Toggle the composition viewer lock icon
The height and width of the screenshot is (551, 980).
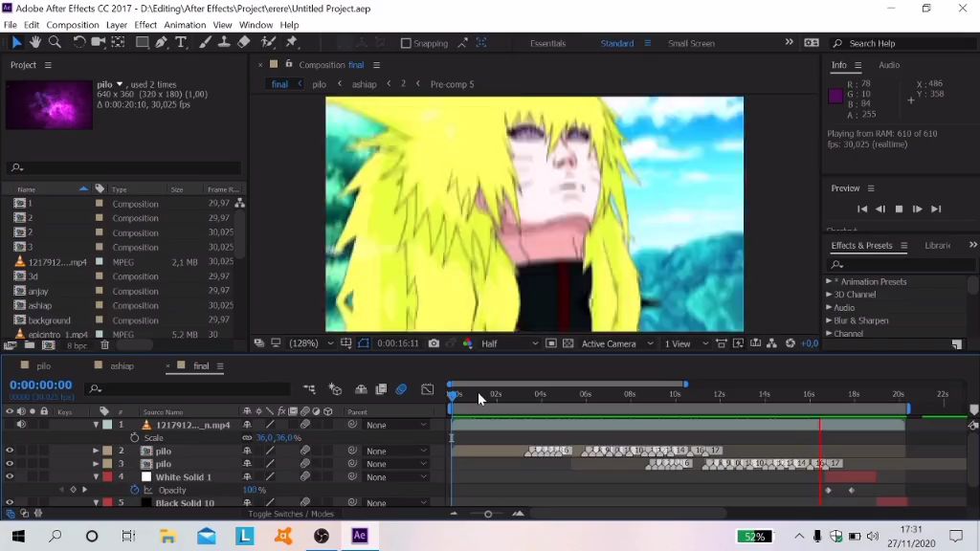[289, 64]
